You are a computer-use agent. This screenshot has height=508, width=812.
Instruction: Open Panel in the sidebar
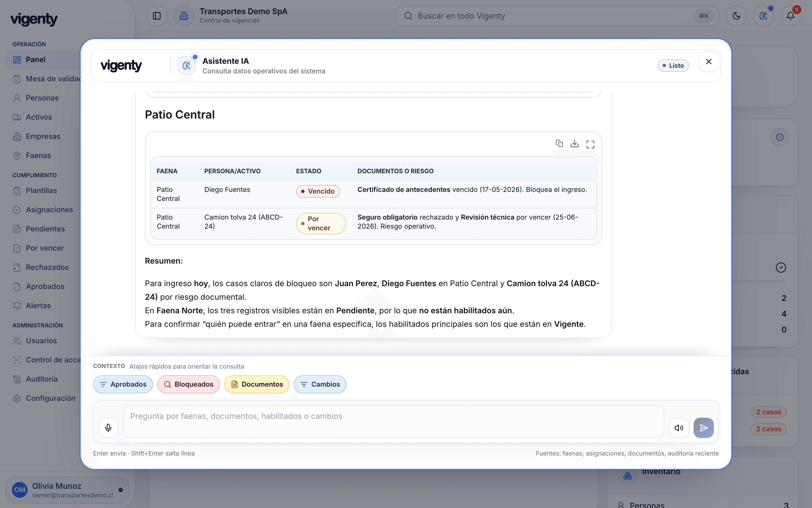[x=43, y=60]
